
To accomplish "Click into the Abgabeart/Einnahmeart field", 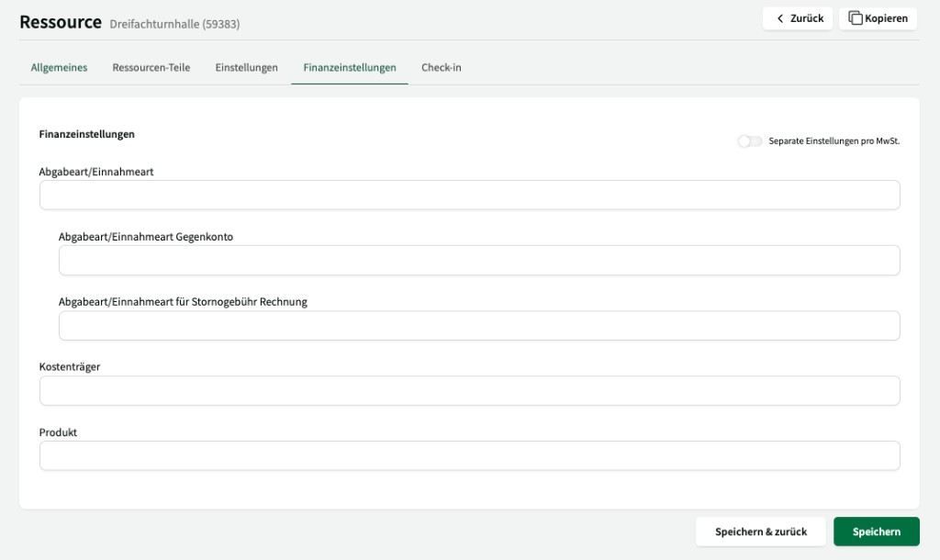I will 468,195.
